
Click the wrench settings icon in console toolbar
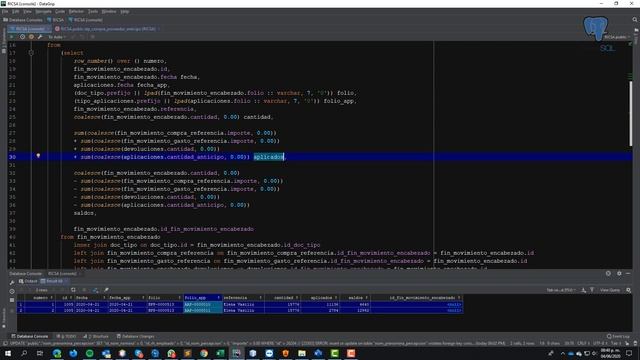click(40, 37)
